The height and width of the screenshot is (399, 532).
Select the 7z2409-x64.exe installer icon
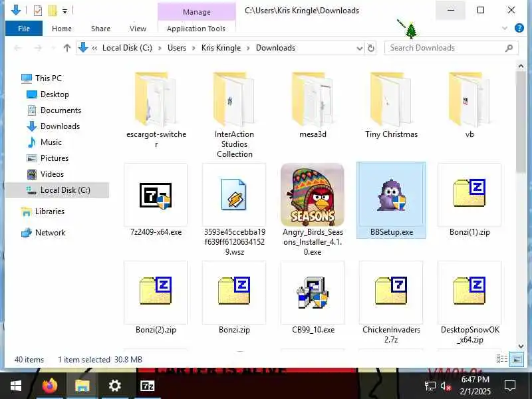click(156, 196)
